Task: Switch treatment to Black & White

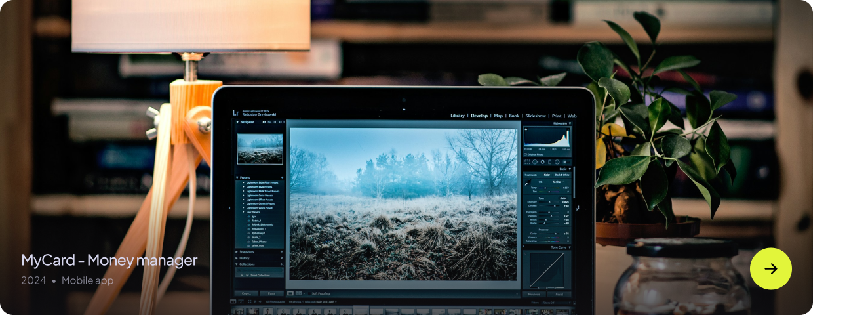Action: (x=559, y=175)
